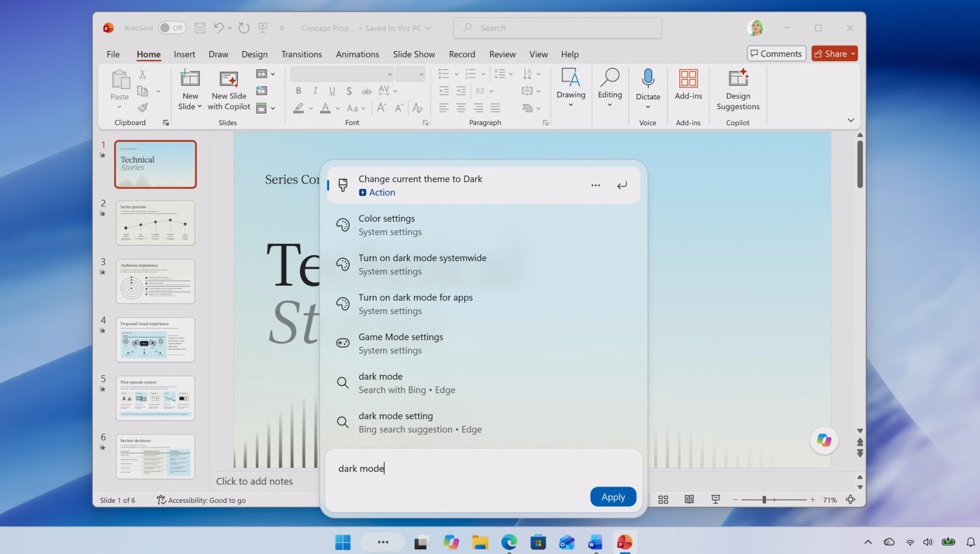Toggle Underline formatting
The image size is (980, 554).
333,91
